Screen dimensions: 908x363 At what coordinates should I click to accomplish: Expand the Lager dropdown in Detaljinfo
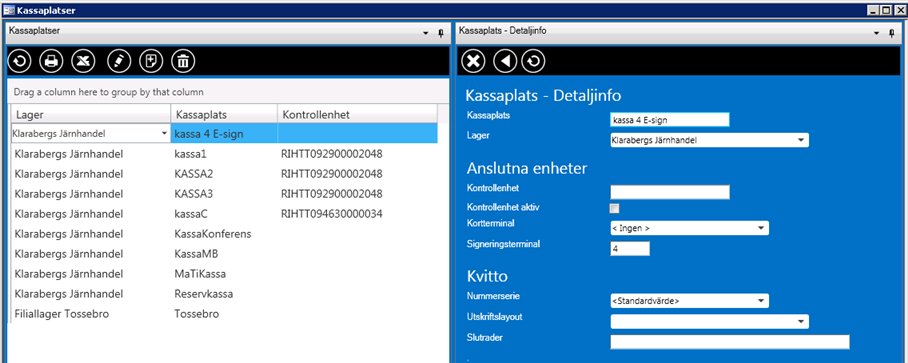[800, 140]
